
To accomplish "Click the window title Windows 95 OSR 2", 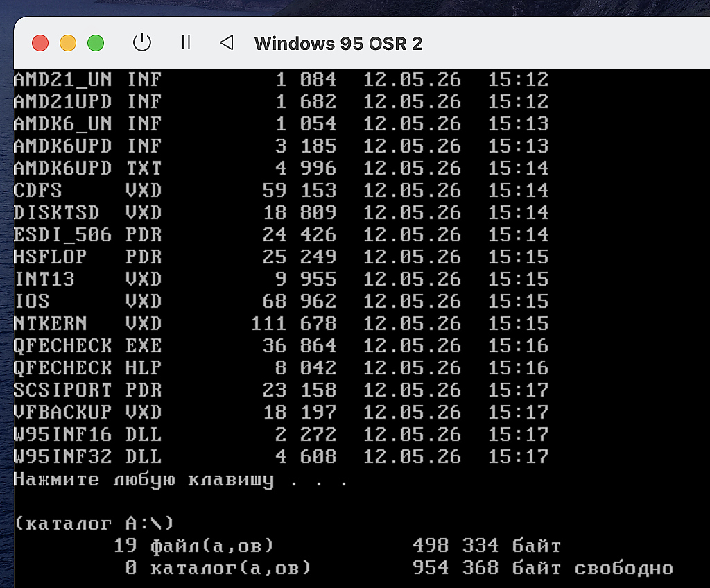I will click(338, 44).
